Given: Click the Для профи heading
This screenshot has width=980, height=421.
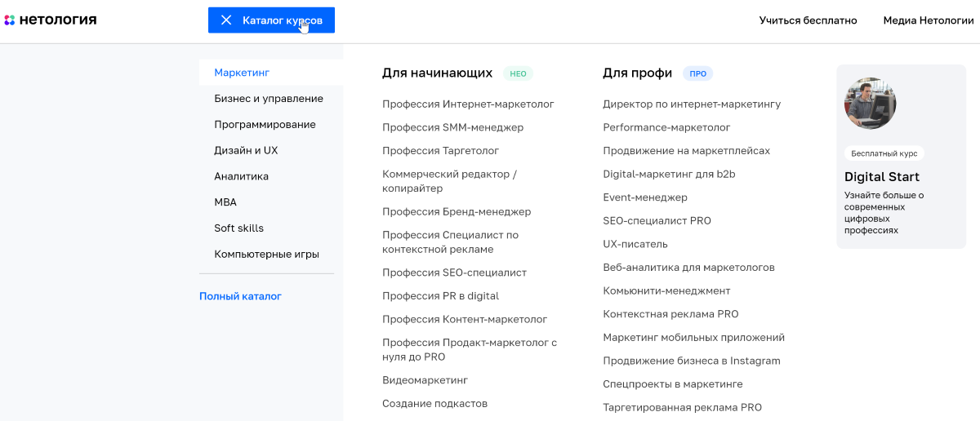Looking at the screenshot, I should click(637, 73).
